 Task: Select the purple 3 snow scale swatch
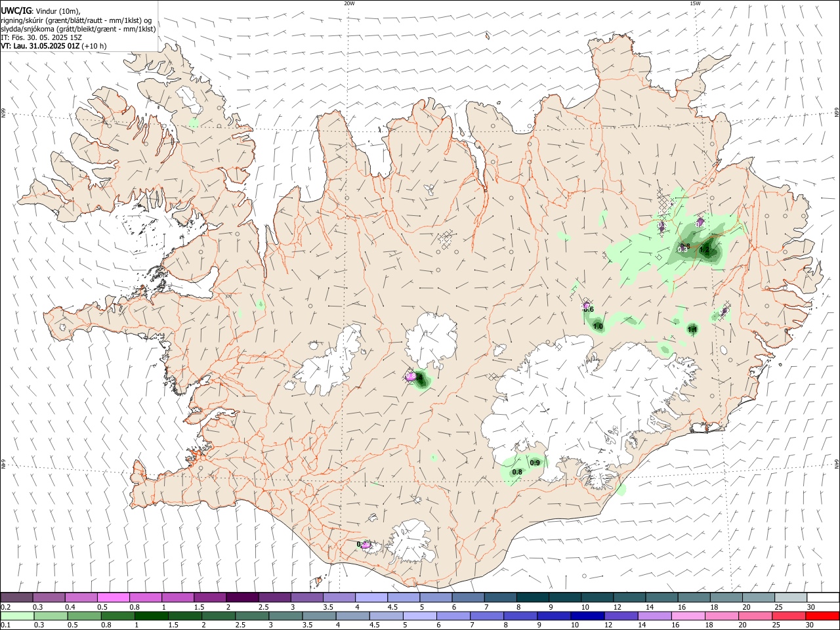pos(306,597)
